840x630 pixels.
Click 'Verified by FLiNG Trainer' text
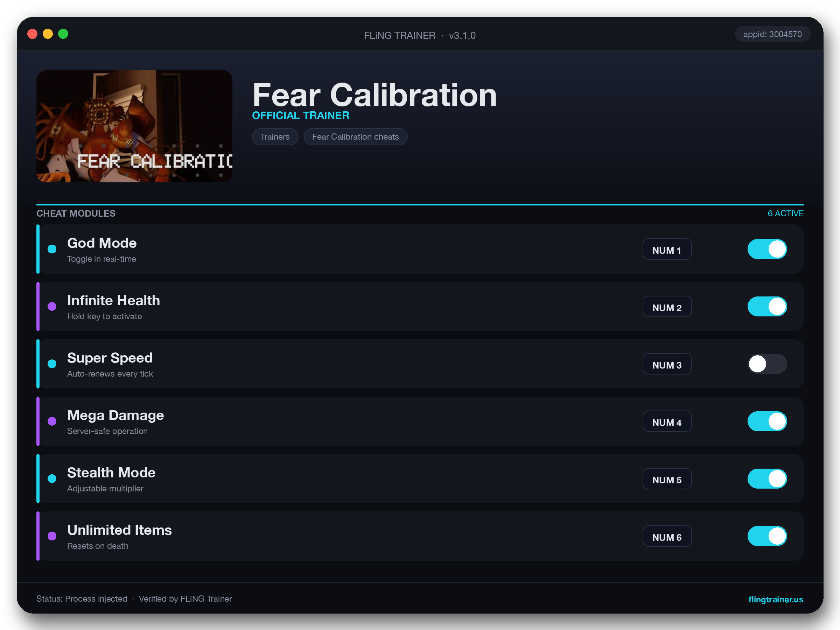pyautogui.click(x=185, y=599)
